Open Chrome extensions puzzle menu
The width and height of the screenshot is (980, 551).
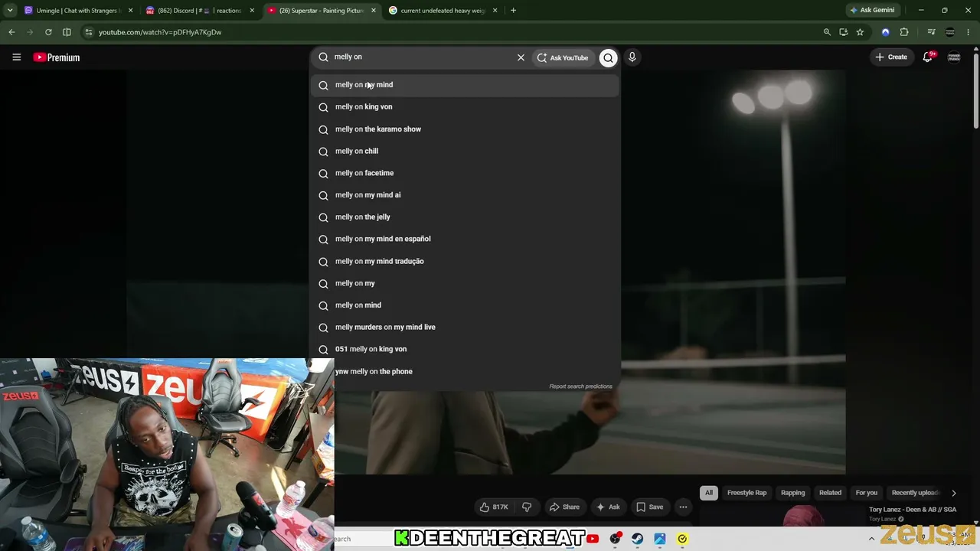(904, 32)
